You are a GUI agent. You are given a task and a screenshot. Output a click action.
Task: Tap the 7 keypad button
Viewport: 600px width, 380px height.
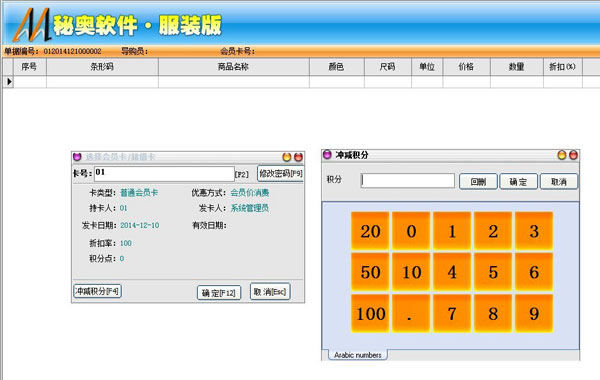(x=452, y=313)
